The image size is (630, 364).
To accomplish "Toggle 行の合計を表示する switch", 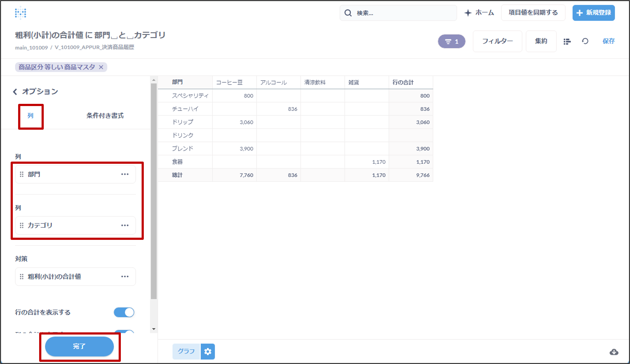I will [124, 312].
